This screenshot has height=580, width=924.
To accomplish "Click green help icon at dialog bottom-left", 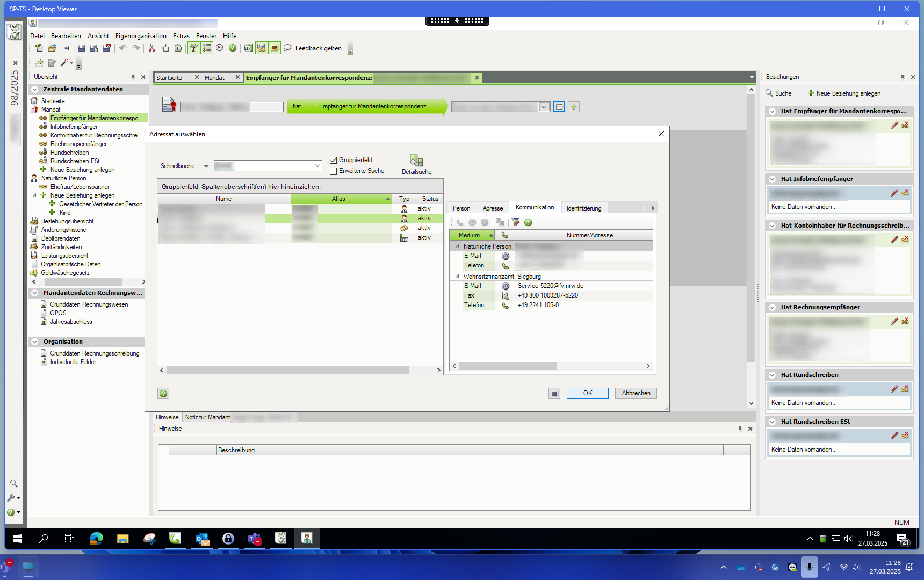I will pos(163,394).
